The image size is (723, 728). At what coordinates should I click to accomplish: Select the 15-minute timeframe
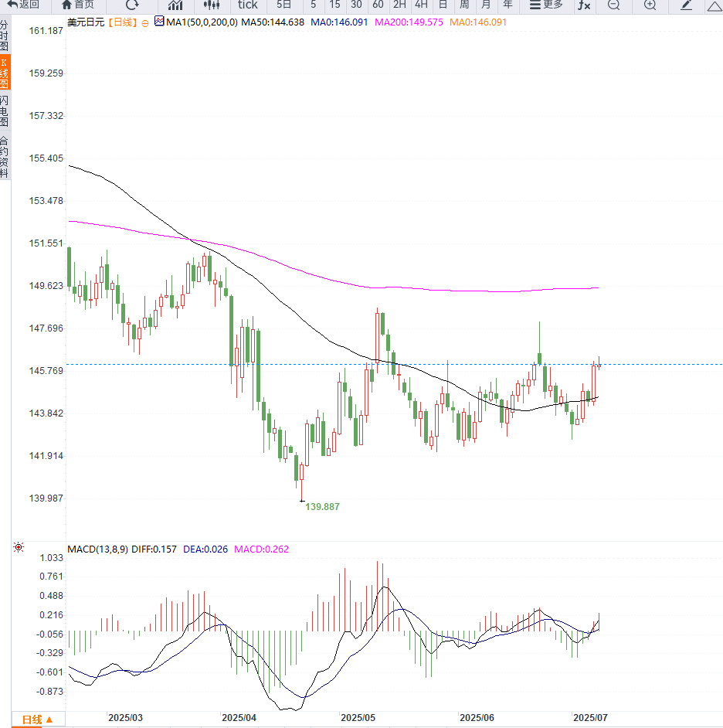pyautogui.click(x=334, y=5)
